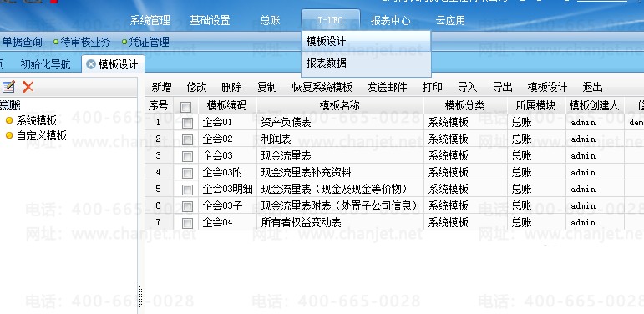Image resolution: width=644 pixels, height=314 pixels.
Task: Close the 模板设计 tab with its X icon
Action: pos(91,64)
